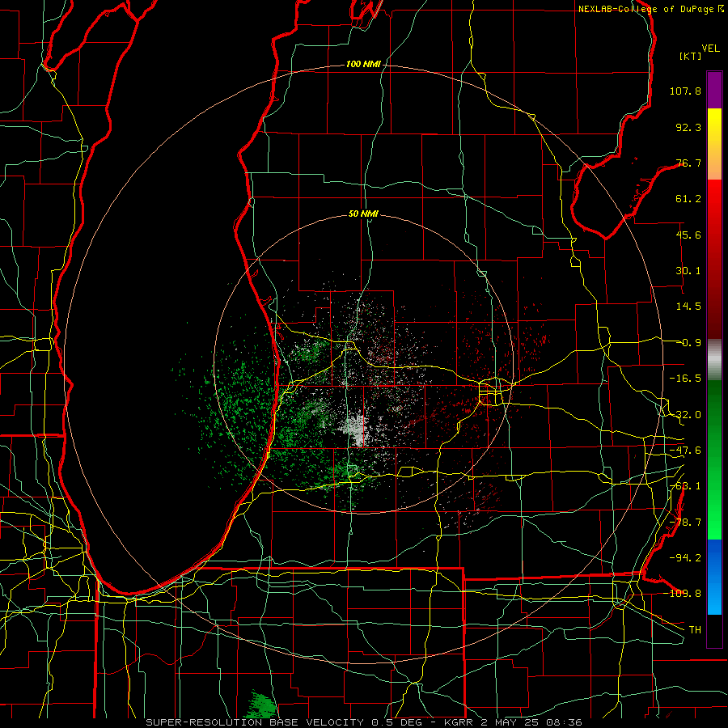Click the 100 NMI range ring label
This screenshot has width=728, height=728.
(x=363, y=64)
